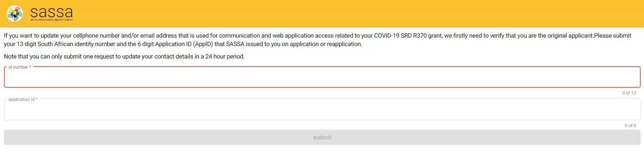Click the application id field label
The height and width of the screenshot is (165, 644).
(21, 99)
